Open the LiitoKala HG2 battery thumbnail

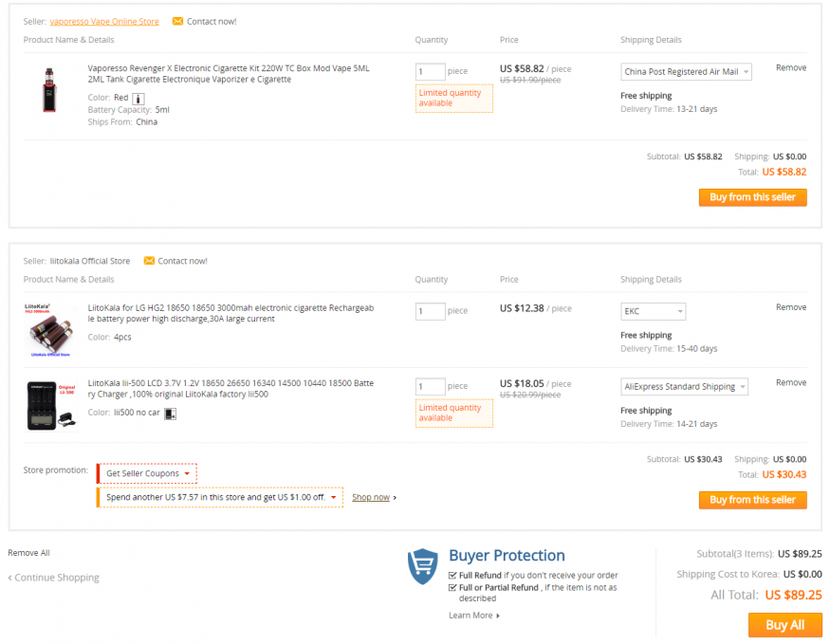click(x=49, y=330)
